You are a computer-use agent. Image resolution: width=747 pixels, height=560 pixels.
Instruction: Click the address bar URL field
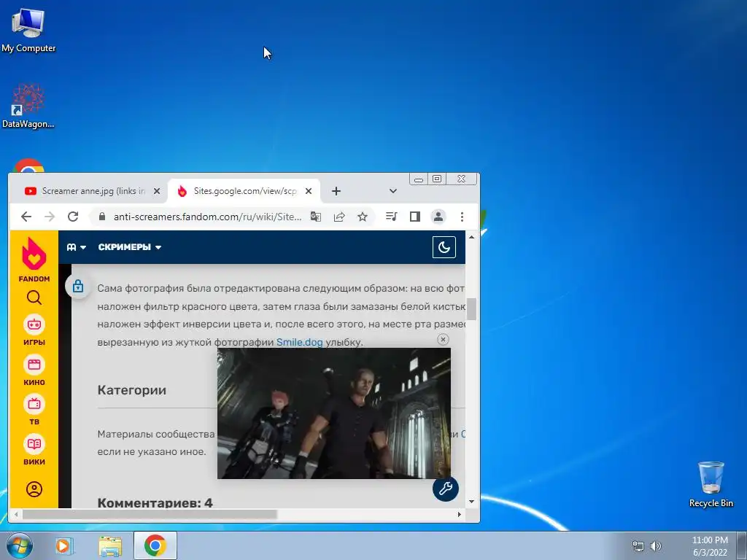pyautogui.click(x=207, y=217)
